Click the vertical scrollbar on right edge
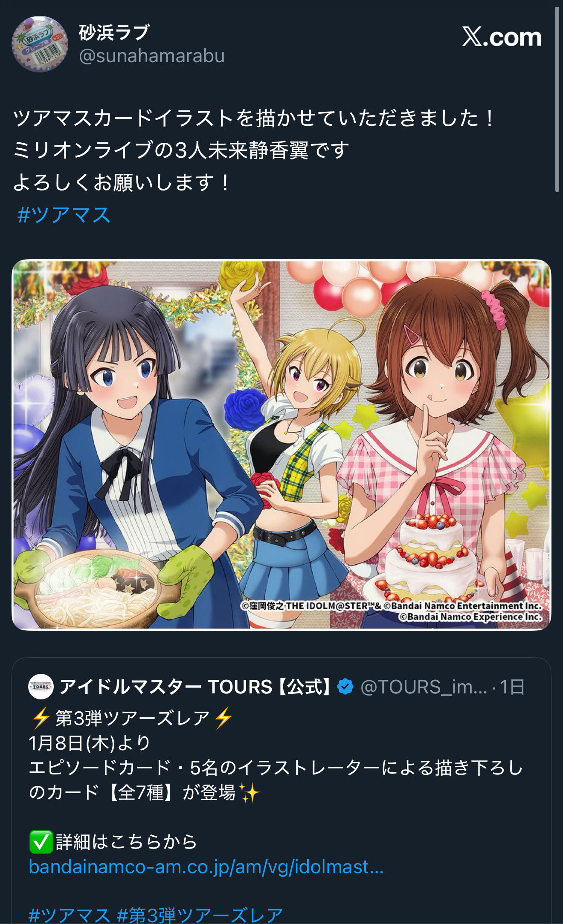 tap(557, 100)
